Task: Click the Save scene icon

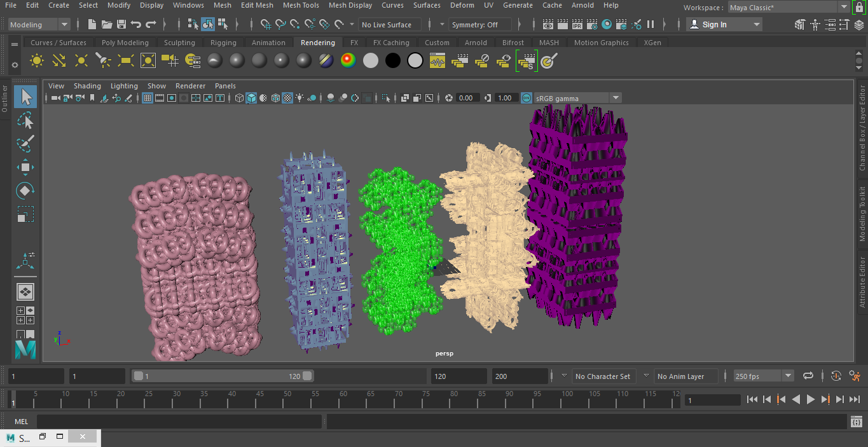Action: pos(121,25)
